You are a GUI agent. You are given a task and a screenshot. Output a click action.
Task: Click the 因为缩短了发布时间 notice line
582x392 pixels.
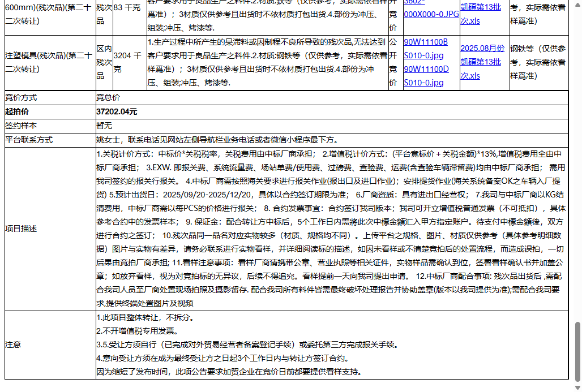pyautogui.click(x=229, y=372)
